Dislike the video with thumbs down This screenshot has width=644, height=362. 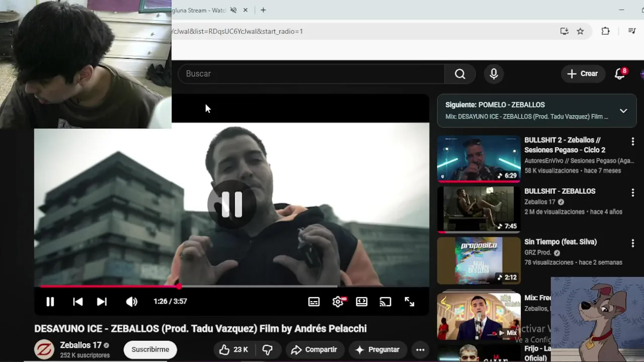pyautogui.click(x=268, y=349)
